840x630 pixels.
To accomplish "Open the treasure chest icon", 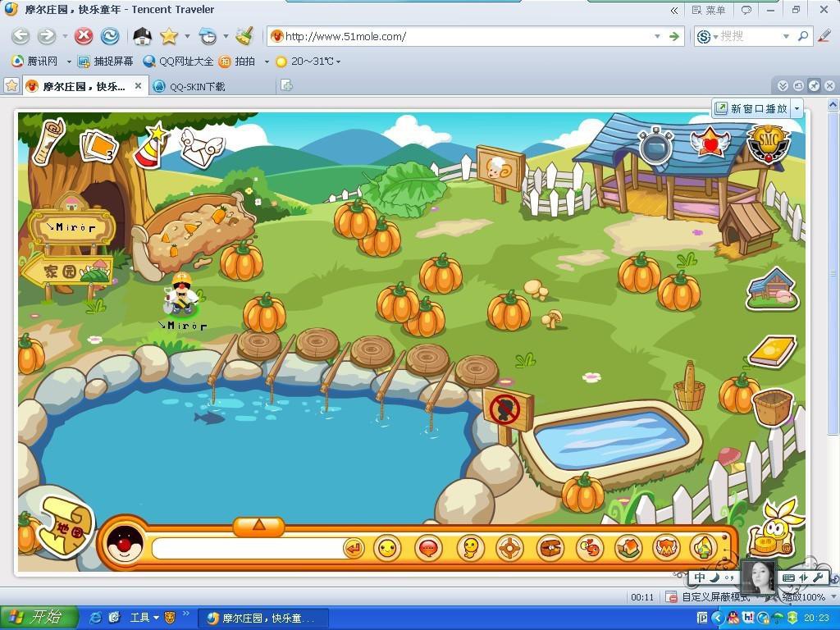I will tap(550, 547).
